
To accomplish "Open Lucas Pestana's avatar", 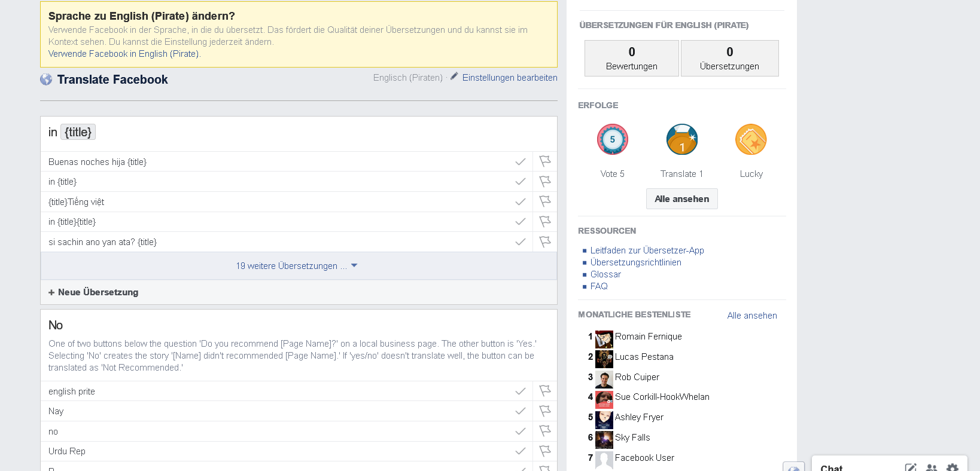I will tap(604, 359).
